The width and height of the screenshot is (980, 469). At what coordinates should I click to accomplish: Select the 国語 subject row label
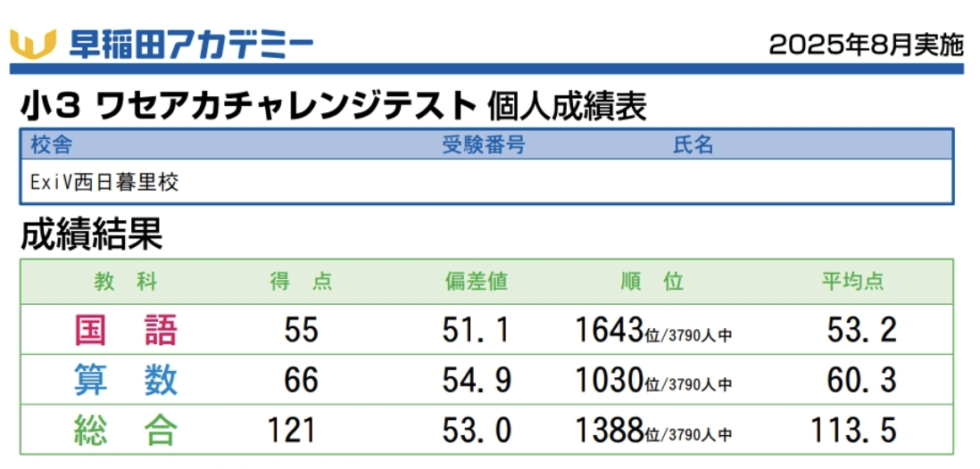(x=126, y=330)
